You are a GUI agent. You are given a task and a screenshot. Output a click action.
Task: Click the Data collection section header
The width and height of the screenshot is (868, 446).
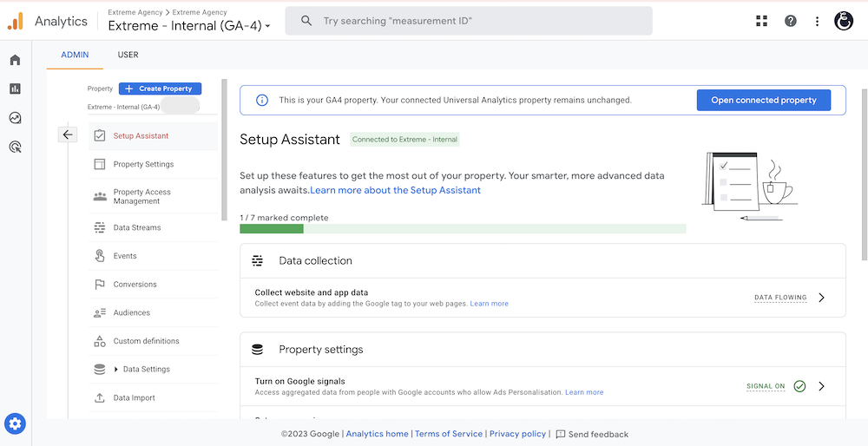click(x=542, y=260)
